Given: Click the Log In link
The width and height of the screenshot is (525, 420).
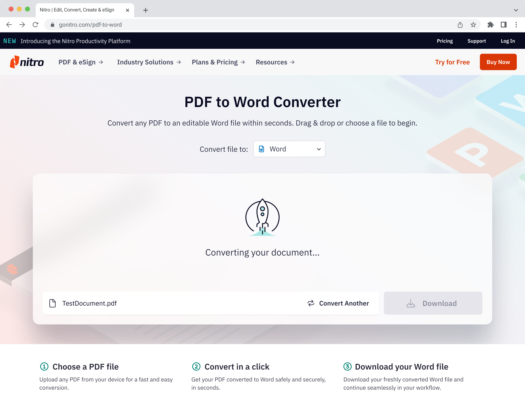Looking at the screenshot, I should 508,41.
